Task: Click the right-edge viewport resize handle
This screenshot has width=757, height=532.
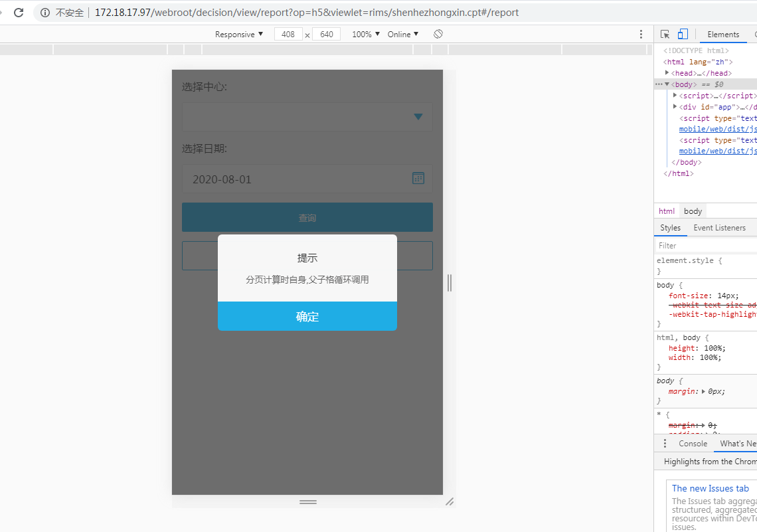Action: click(450, 283)
